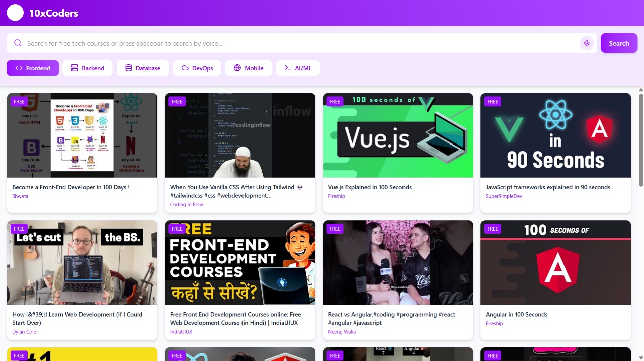
Task: Click the cloud icon on DevOps
Action: (x=185, y=68)
